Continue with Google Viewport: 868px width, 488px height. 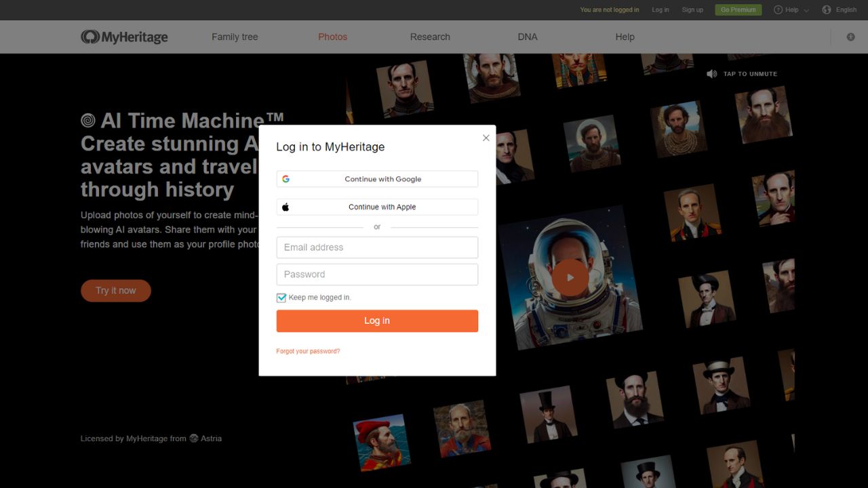377,179
